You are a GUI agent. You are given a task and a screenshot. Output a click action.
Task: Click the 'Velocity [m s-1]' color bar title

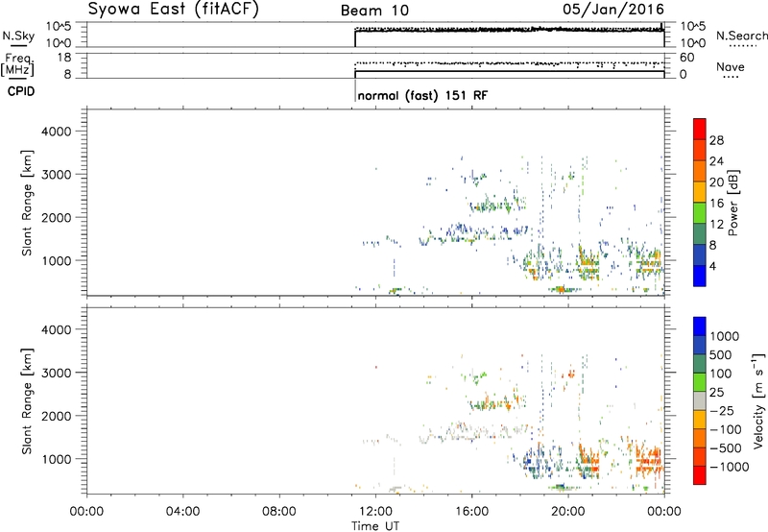pyautogui.click(x=758, y=400)
